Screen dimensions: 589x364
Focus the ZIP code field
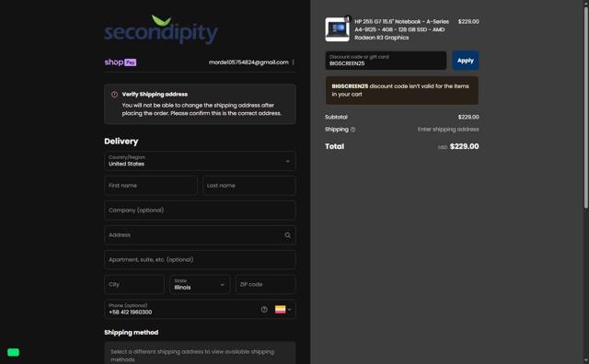pos(266,284)
